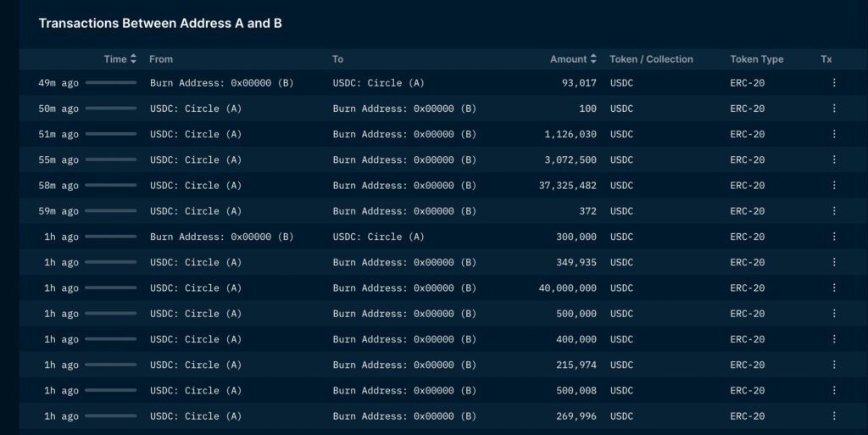Click the '50m ago' timestamp

[58, 109]
